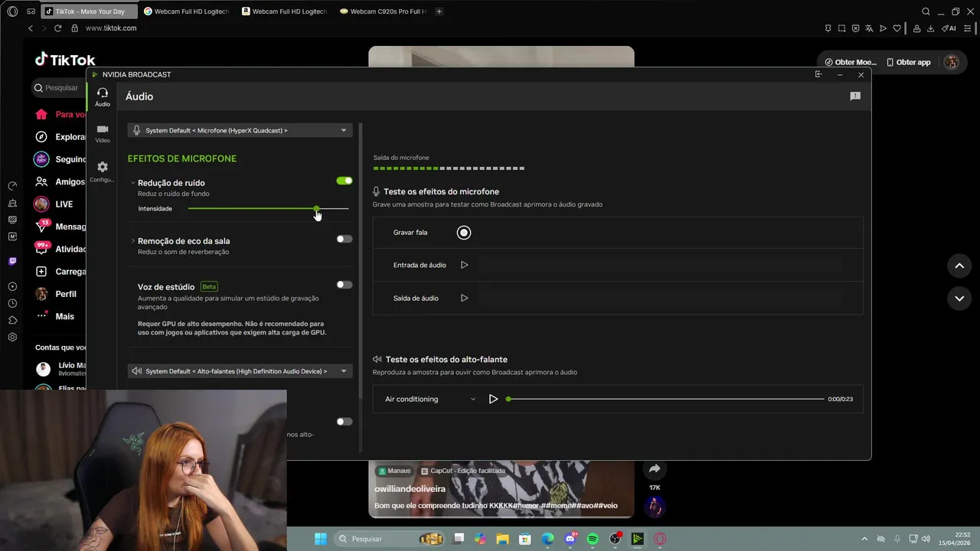
Task: Play the speaker test sample
Action: pyautogui.click(x=493, y=399)
